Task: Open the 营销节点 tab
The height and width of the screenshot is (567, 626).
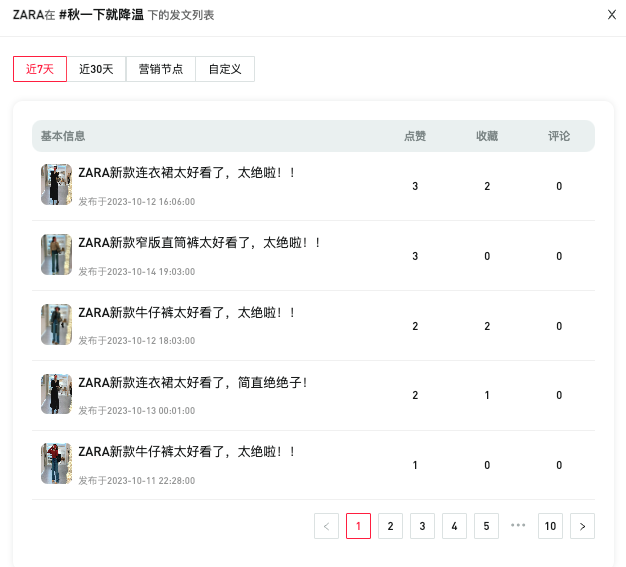Action: [160, 69]
